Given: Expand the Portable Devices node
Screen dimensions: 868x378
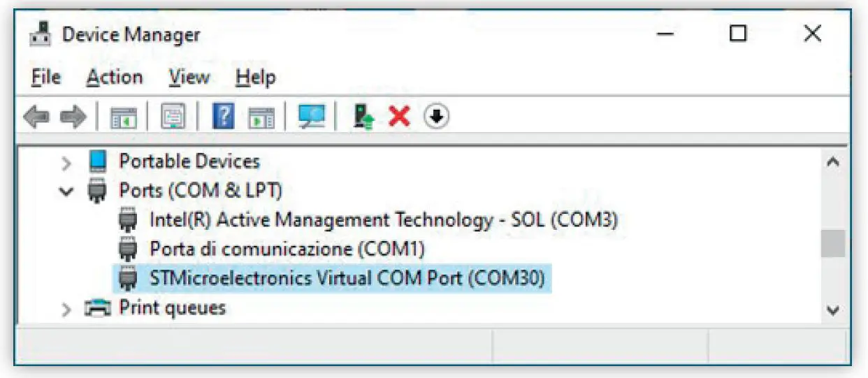Looking at the screenshot, I should [x=66, y=163].
